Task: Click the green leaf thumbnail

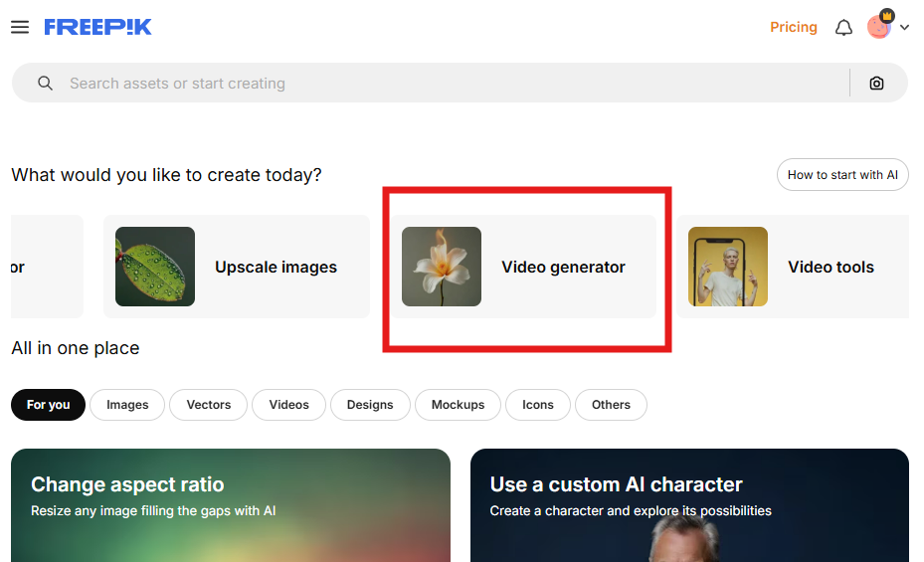Action: click(x=155, y=267)
